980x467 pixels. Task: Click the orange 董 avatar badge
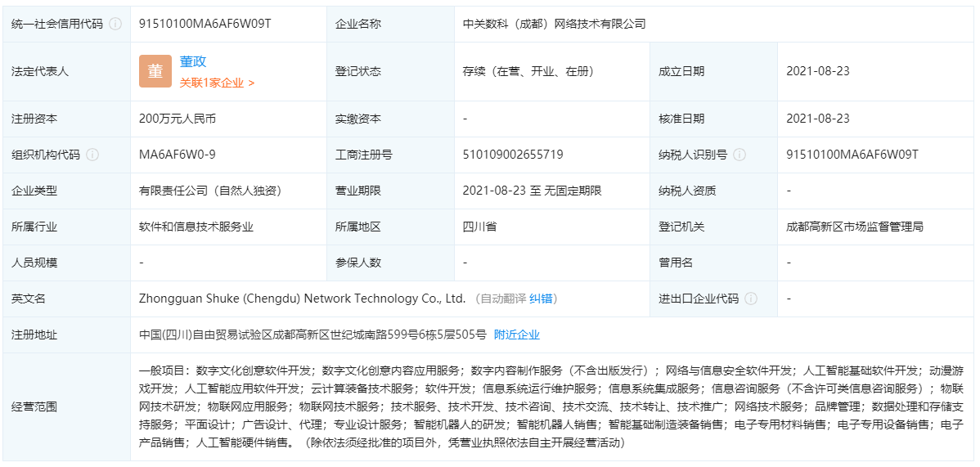tap(155, 71)
